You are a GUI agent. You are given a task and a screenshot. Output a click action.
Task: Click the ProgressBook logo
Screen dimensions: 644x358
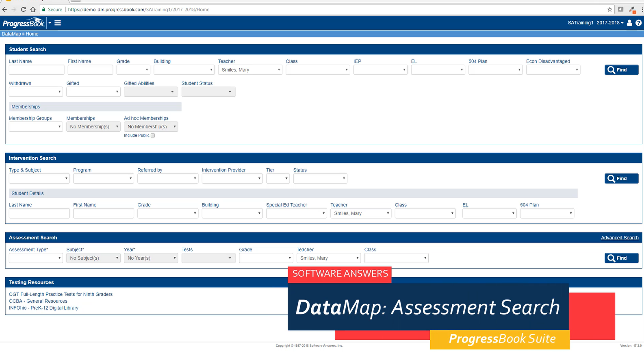24,23
